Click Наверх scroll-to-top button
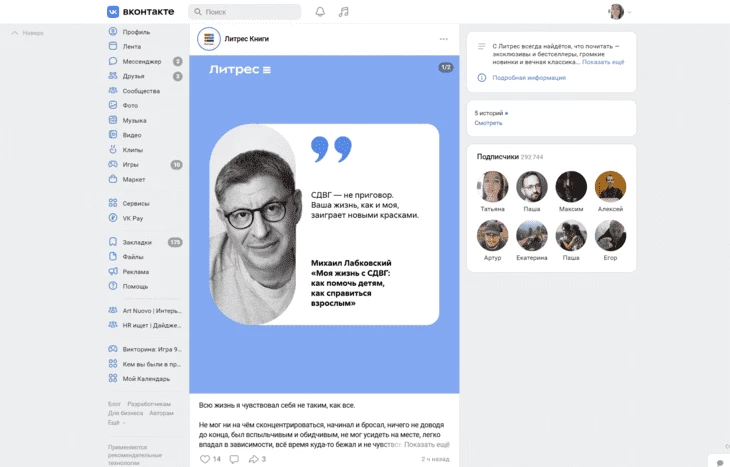Viewport: 730px width, 467px height. click(x=27, y=33)
